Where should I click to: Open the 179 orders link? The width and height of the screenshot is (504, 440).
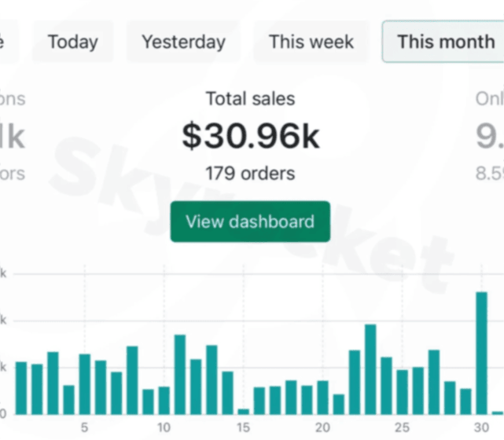(x=250, y=173)
